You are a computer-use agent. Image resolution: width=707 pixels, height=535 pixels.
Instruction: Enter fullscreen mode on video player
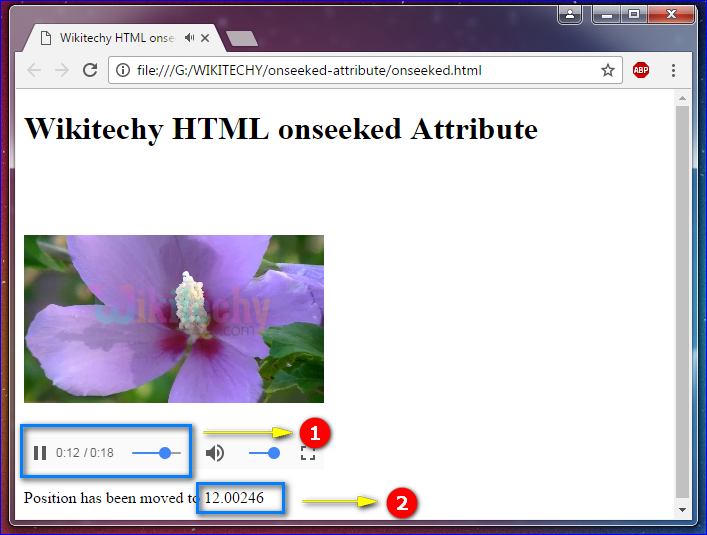pyautogui.click(x=308, y=453)
